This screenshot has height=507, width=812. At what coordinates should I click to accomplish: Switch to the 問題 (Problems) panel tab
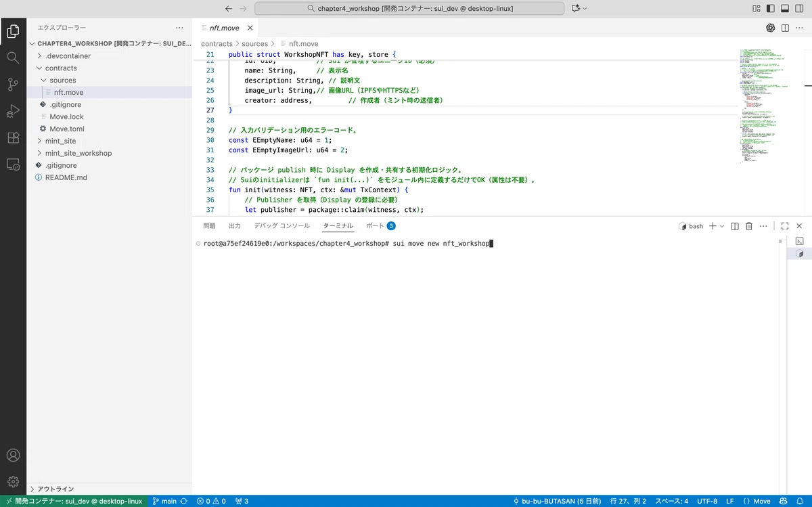pos(209,226)
